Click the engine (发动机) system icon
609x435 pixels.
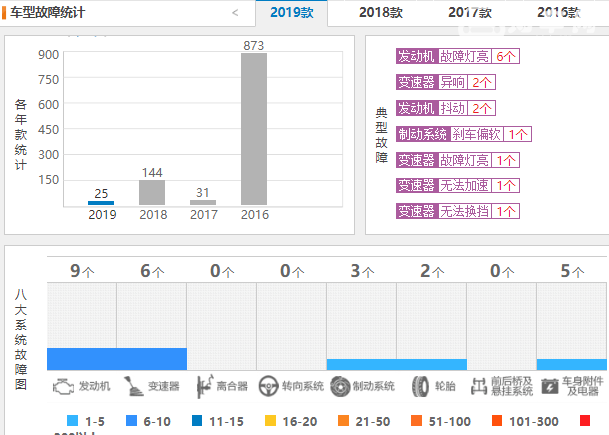tap(63, 387)
